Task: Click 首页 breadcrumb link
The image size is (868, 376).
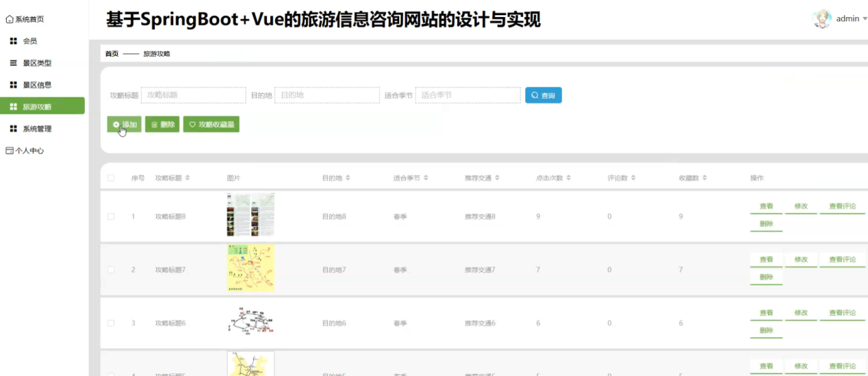Action: click(x=112, y=53)
